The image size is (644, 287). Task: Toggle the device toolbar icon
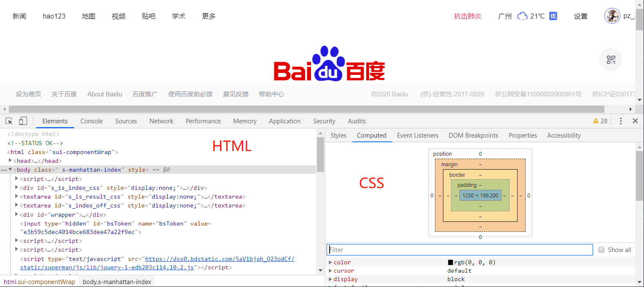(23, 121)
